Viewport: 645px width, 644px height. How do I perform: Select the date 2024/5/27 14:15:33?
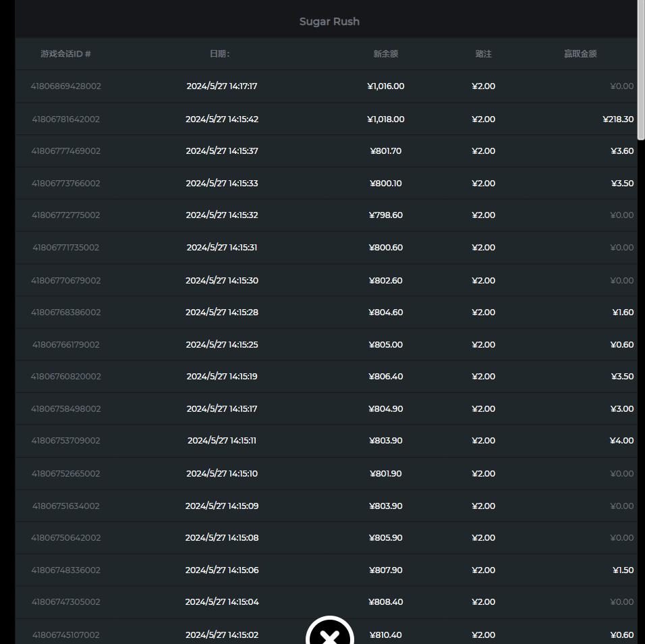tap(222, 183)
